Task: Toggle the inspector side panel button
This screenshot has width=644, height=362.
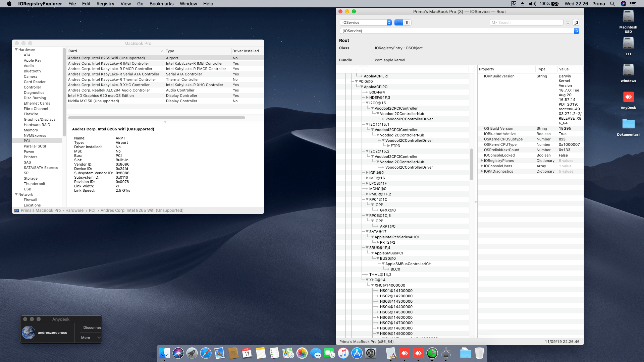Action: [576, 22]
